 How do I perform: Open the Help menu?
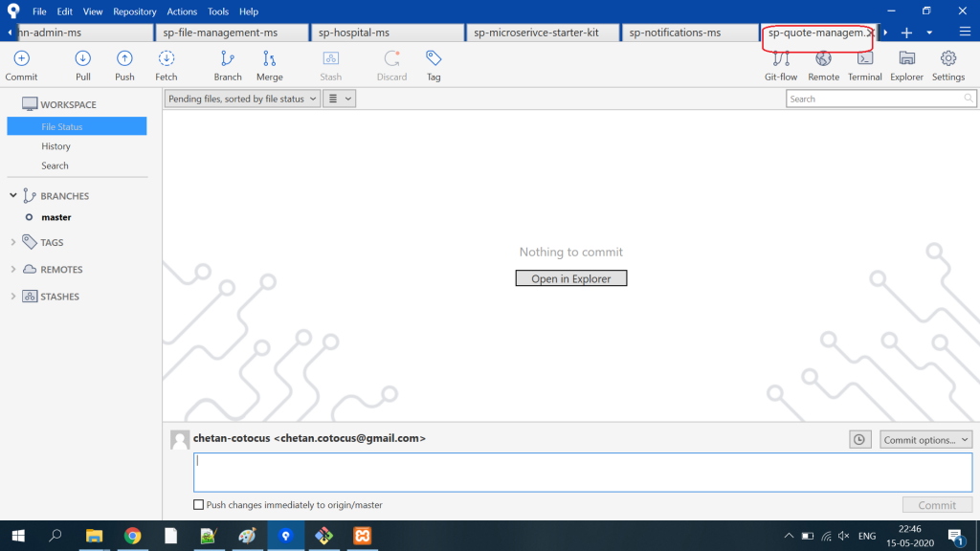point(249,11)
